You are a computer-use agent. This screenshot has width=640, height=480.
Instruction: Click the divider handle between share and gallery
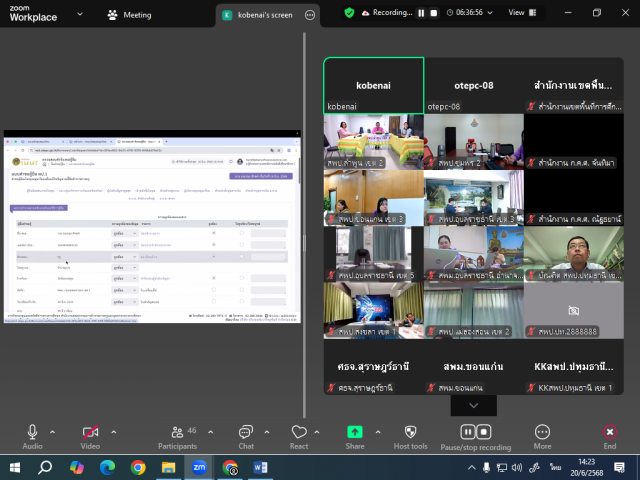pos(304,243)
